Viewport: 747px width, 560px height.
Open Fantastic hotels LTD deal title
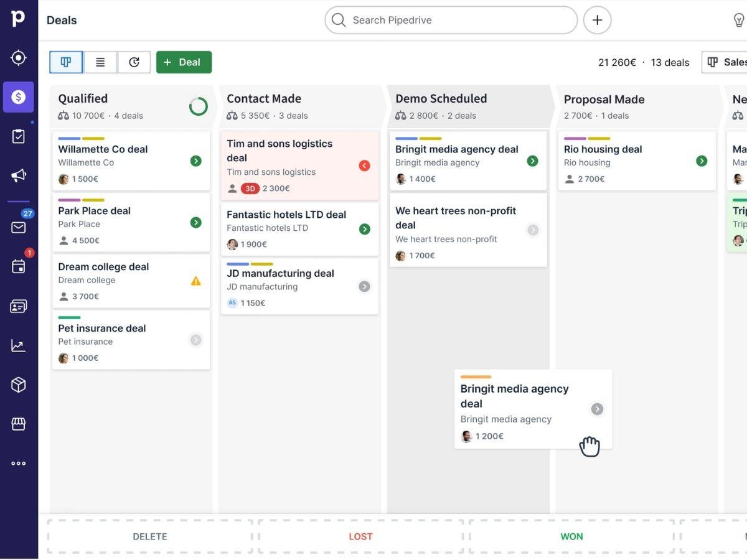pos(286,215)
